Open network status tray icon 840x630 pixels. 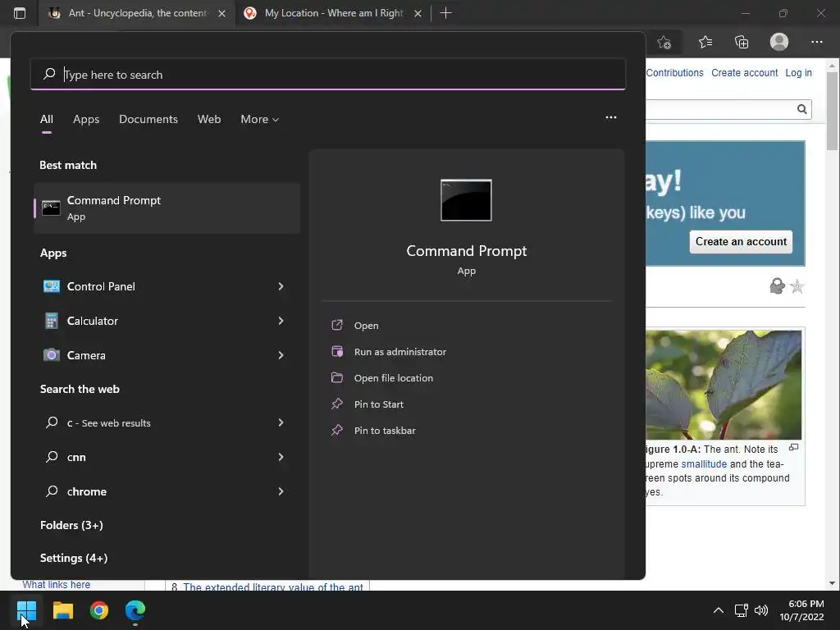[741, 610]
